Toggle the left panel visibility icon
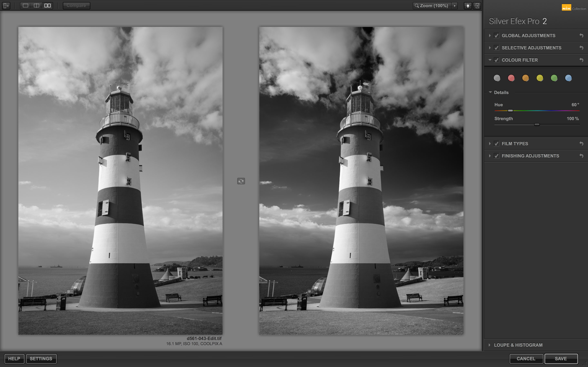 click(6, 6)
